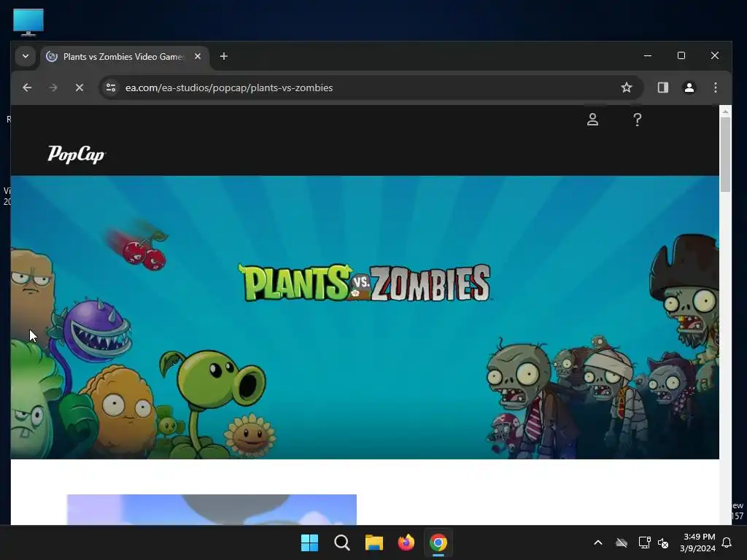This screenshot has width=747, height=560.
Task: Open the Windows Start menu
Action: coord(309,542)
